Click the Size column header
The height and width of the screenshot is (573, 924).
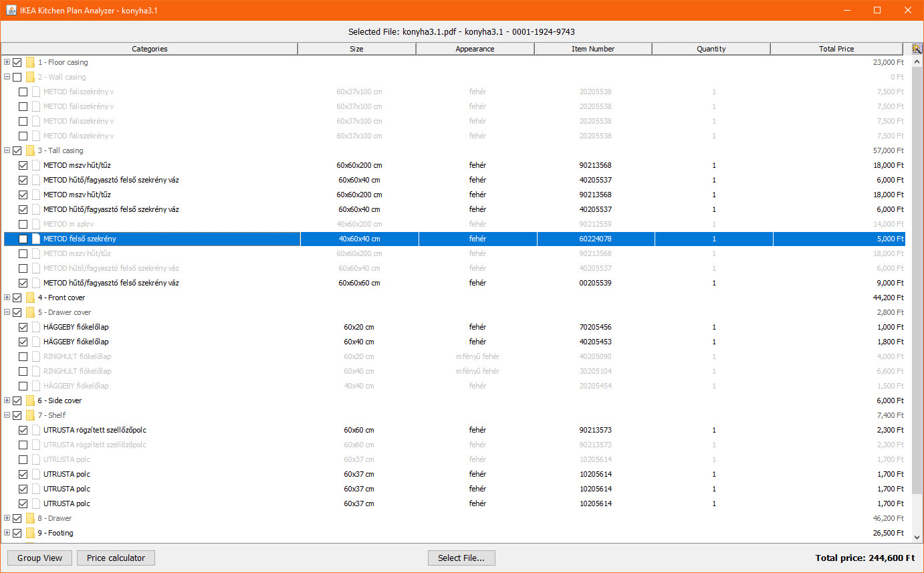pyautogui.click(x=357, y=49)
